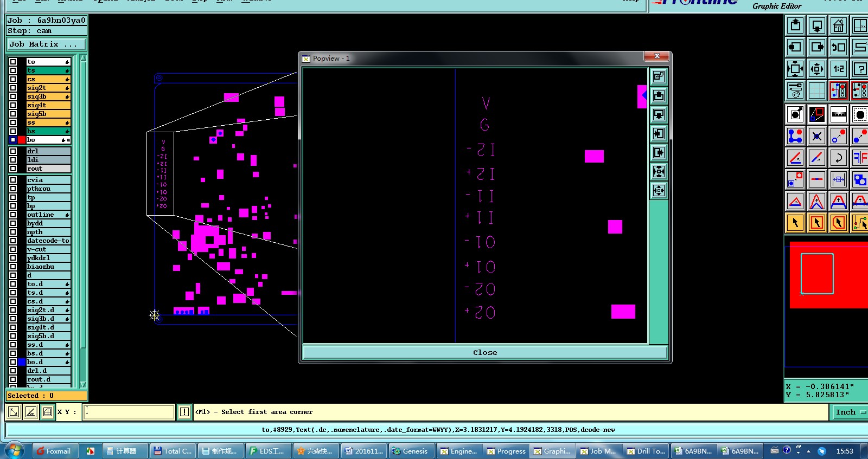Click the Popview pan up icon
Screen dimensions: 868x459
[659, 95]
